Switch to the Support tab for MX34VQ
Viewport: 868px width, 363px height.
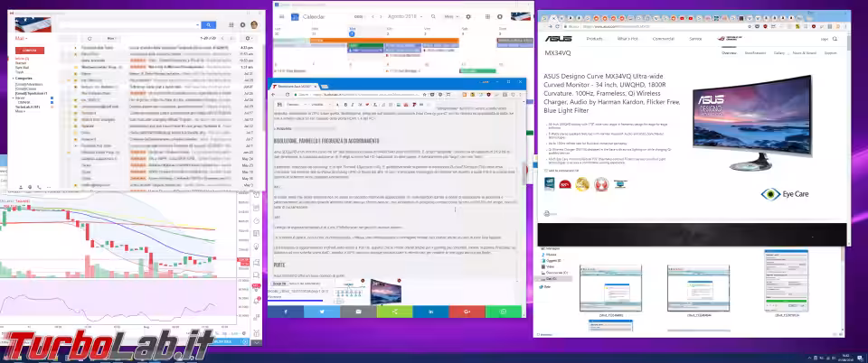tap(830, 53)
